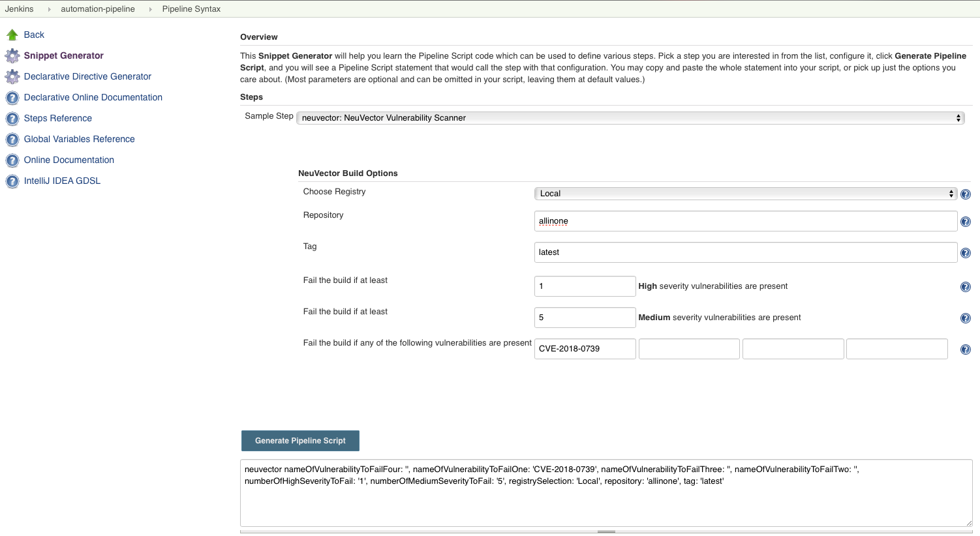The width and height of the screenshot is (980, 536).
Task: Click the High severity count field
Action: (x=585, y=286)
